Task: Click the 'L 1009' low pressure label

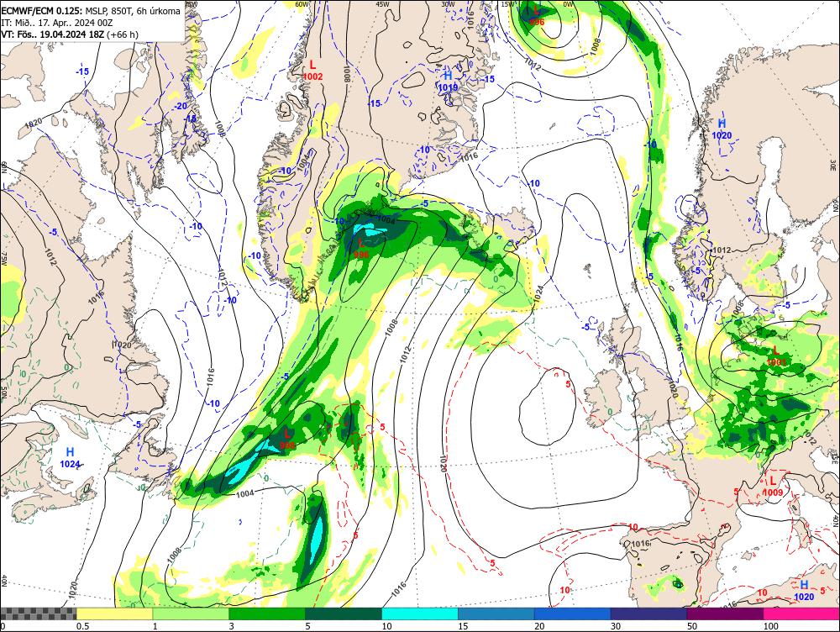Action: click(x=773, y=487)
